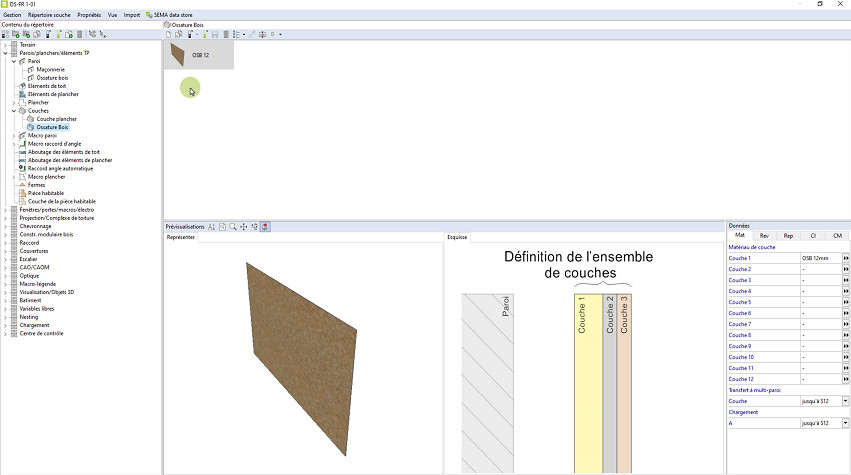Click the arrow button beside Couche 1 OSB 12mm
Viewport: 851px width, 475px height.
coord(845,258)
